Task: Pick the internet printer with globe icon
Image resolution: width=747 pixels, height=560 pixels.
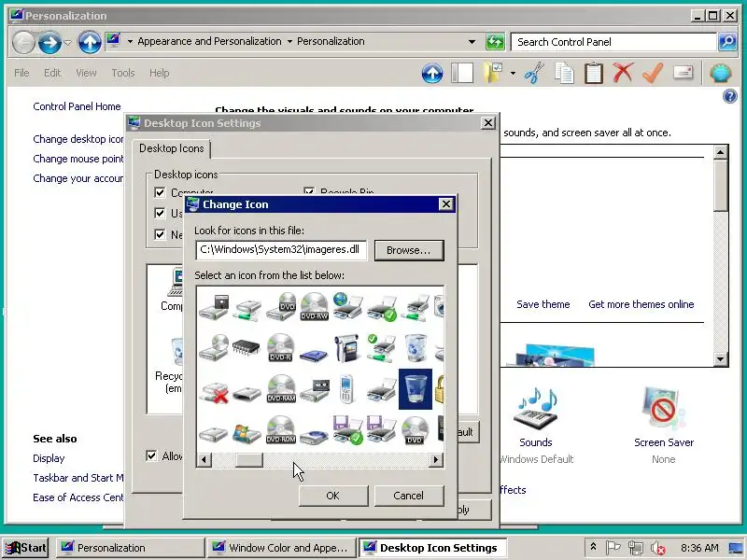Action: (x=347, y=306)
